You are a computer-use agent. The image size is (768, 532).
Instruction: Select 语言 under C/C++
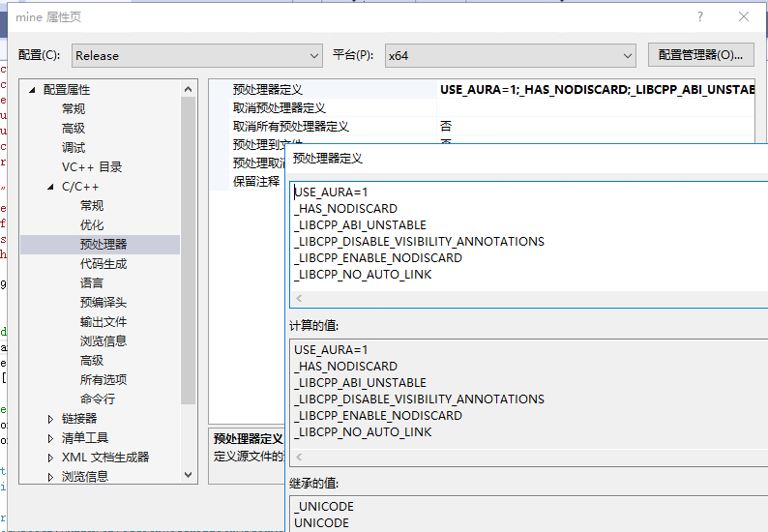(92, 283)
